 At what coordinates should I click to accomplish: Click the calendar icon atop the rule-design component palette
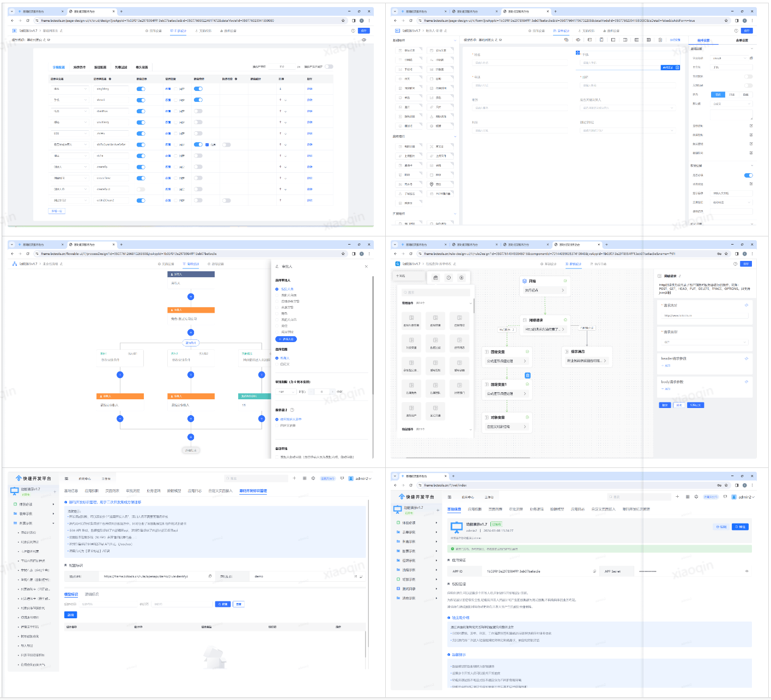[x=436, y=278]
